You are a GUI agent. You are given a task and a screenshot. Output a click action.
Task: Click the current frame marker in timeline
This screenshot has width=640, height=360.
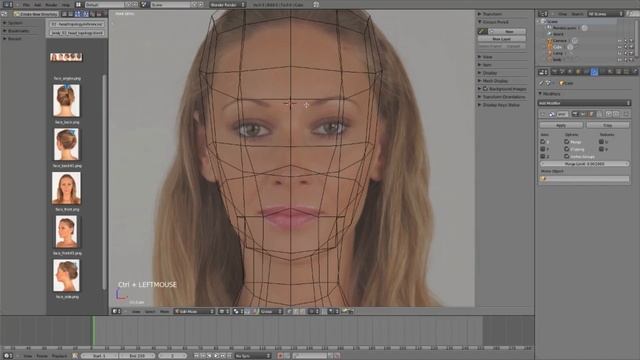pos(93,331)
